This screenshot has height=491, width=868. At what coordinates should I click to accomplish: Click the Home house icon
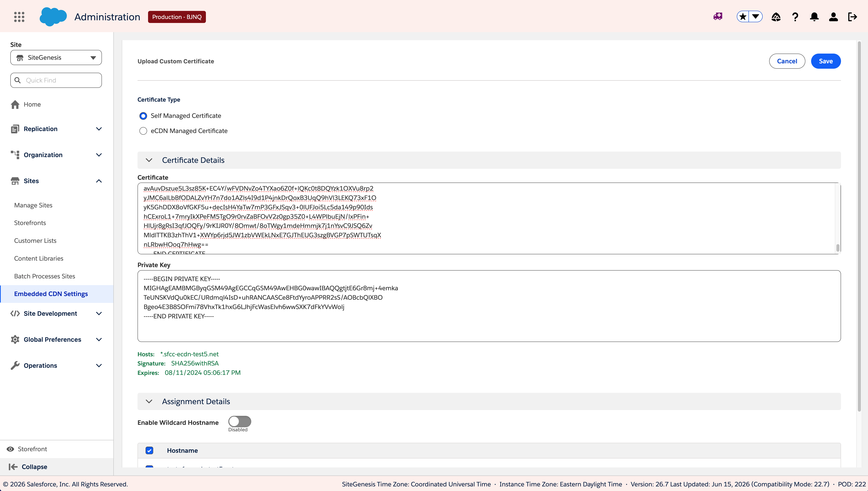(15, 104)
